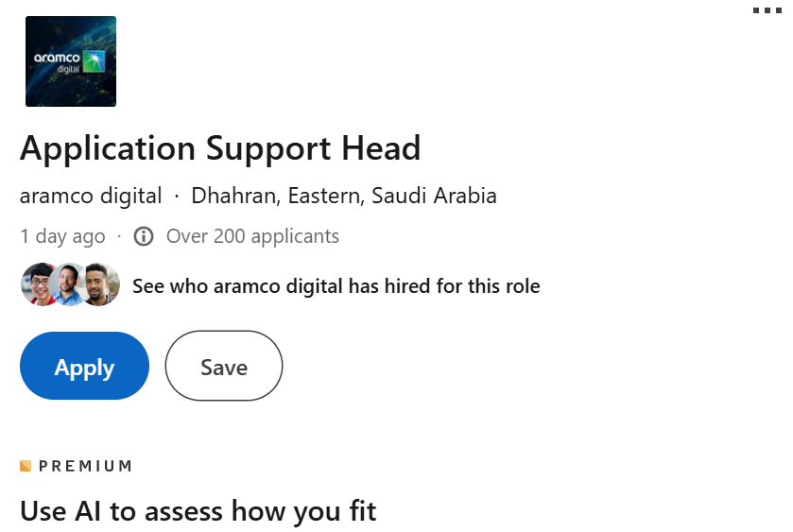Click the word "Save" in outlined button

tap(224, 368)
